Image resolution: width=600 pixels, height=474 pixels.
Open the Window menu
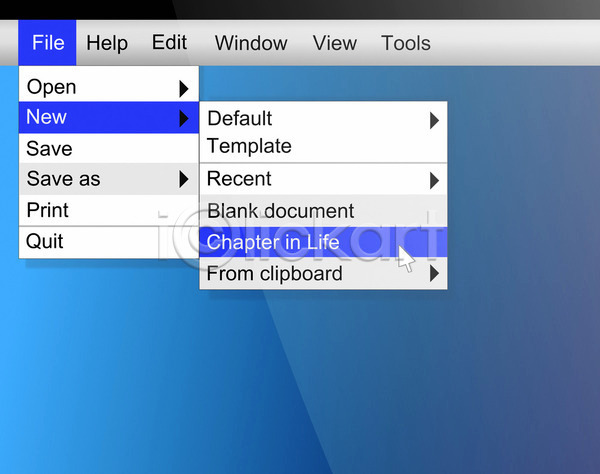coord(251,43)
